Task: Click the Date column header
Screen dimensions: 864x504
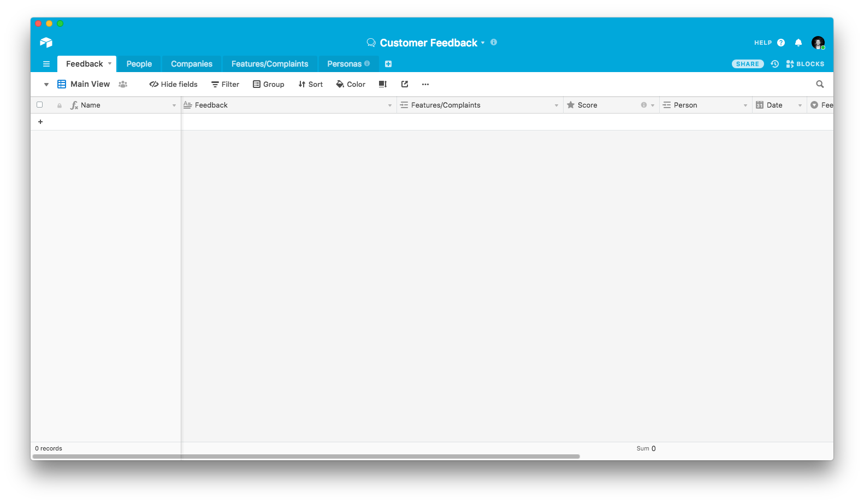Action: coord(779,105)
